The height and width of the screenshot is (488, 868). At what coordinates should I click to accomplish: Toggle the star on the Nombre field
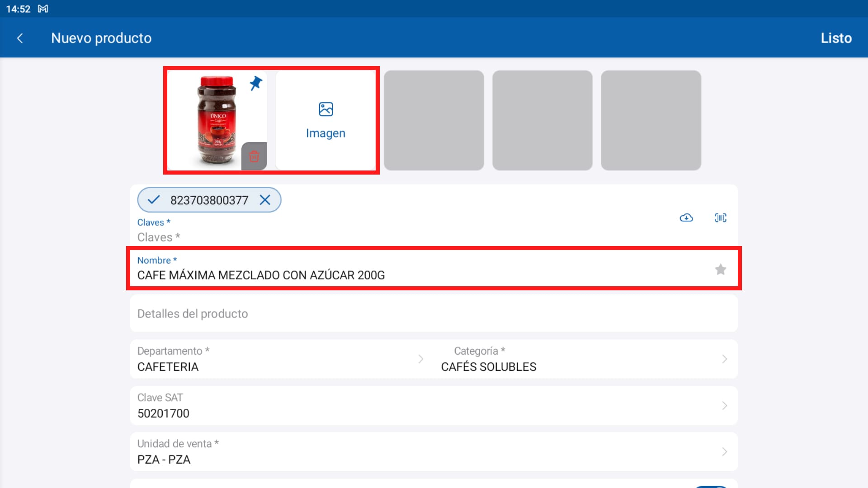tap(720, 269)
